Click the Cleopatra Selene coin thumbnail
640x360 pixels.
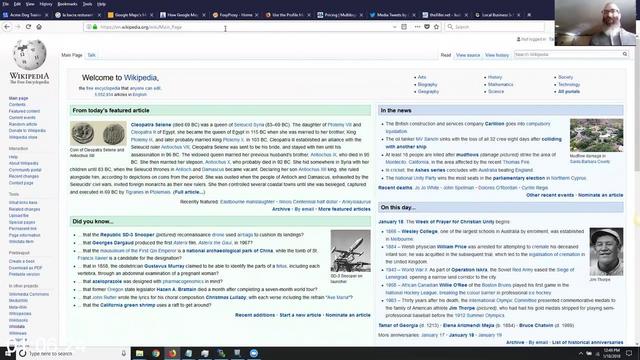[98, 133]
